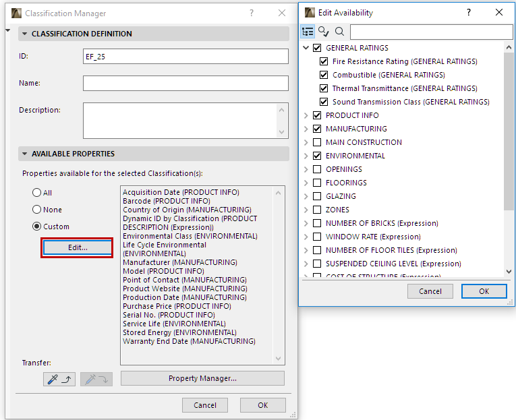Collapse the GENERAL RATINGS group

[306, 48]
